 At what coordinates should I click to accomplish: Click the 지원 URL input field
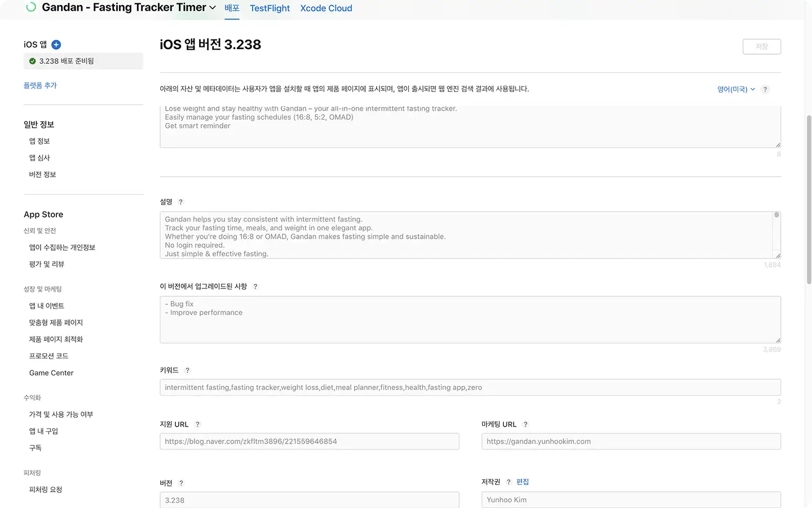click(x=310, y=441)
